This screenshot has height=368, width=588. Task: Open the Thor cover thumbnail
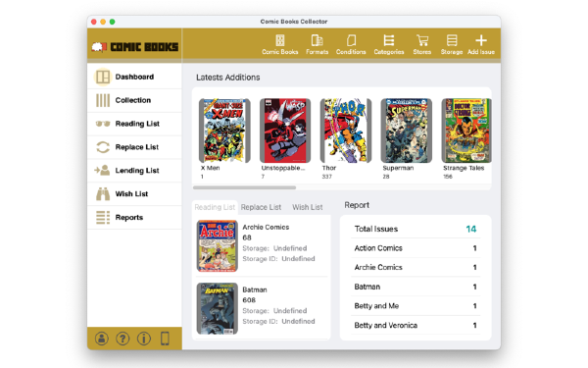pos(346,131)
